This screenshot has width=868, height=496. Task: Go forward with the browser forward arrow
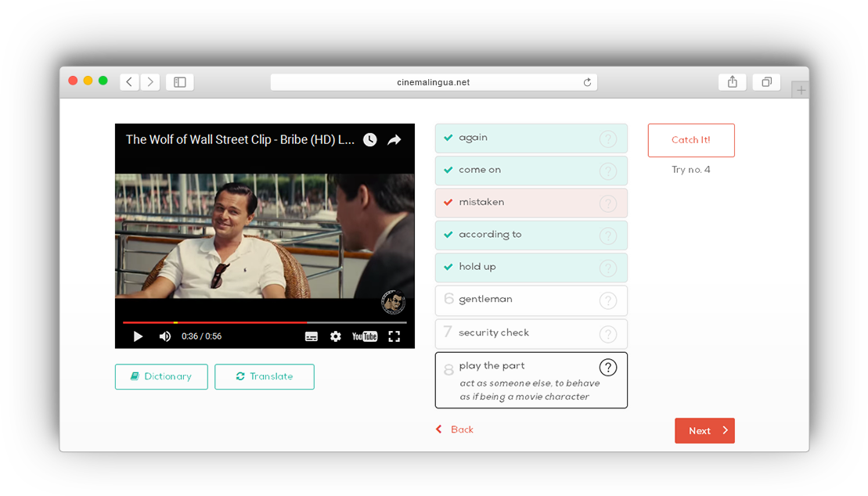pos(150,82)
